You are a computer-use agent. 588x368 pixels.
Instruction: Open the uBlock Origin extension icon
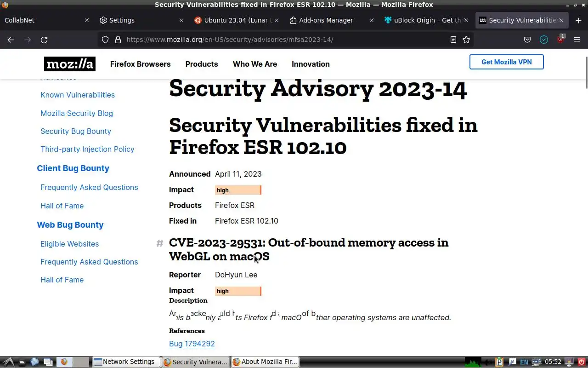[x=560, y=40]
